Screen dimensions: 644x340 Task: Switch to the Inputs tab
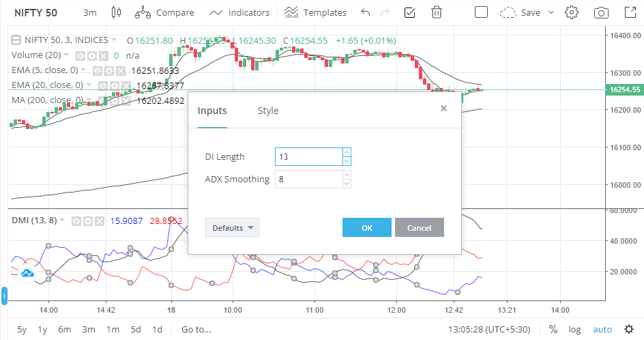pos(212,111)
